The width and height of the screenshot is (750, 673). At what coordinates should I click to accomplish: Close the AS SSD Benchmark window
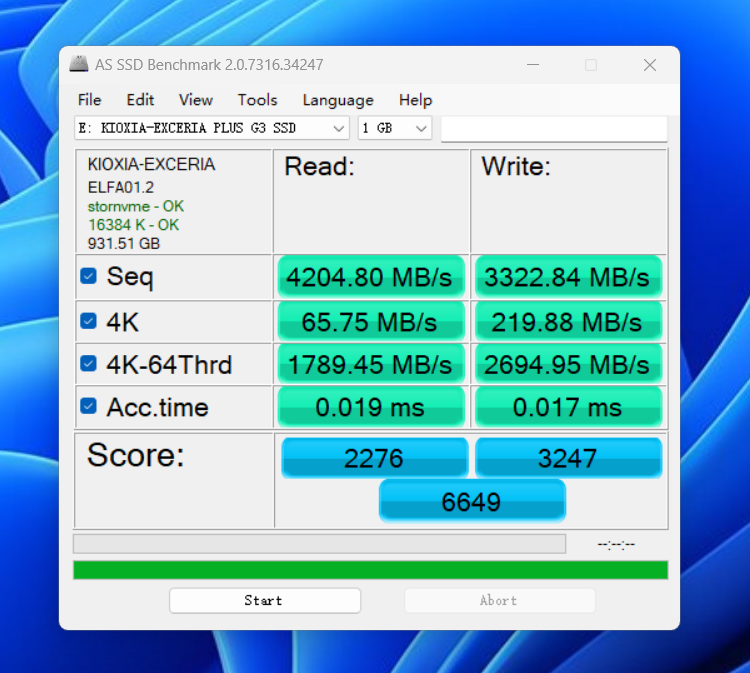pos(650,65)
